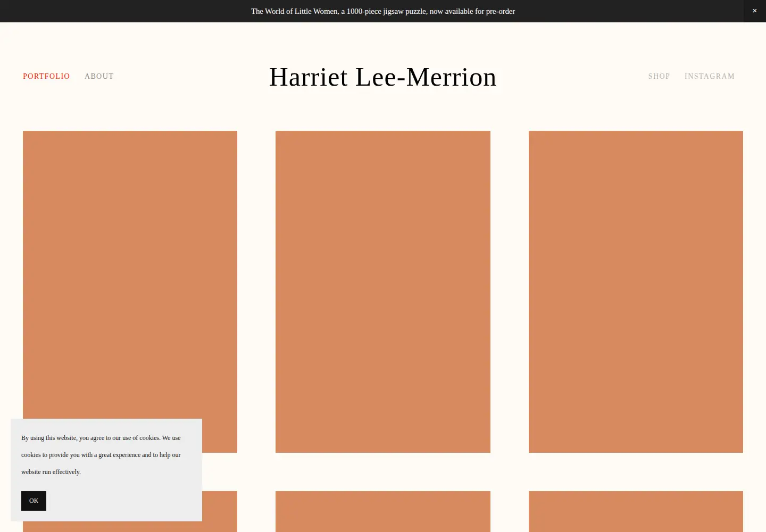This screenshot has height=532, width=766.
Task: Go to the About page
Action: coord(99,76)
